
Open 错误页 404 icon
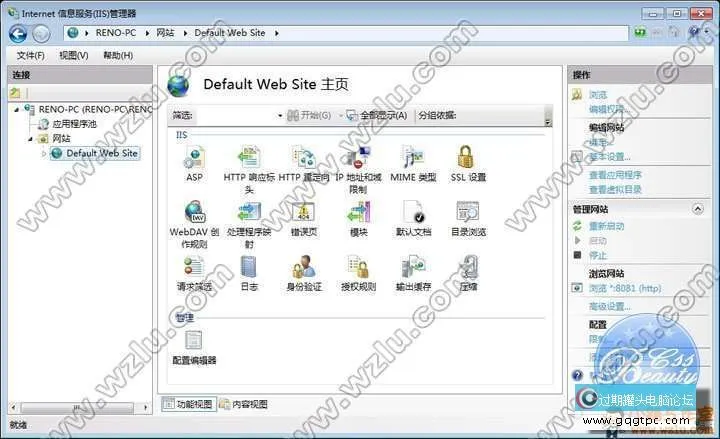[304, 212]
